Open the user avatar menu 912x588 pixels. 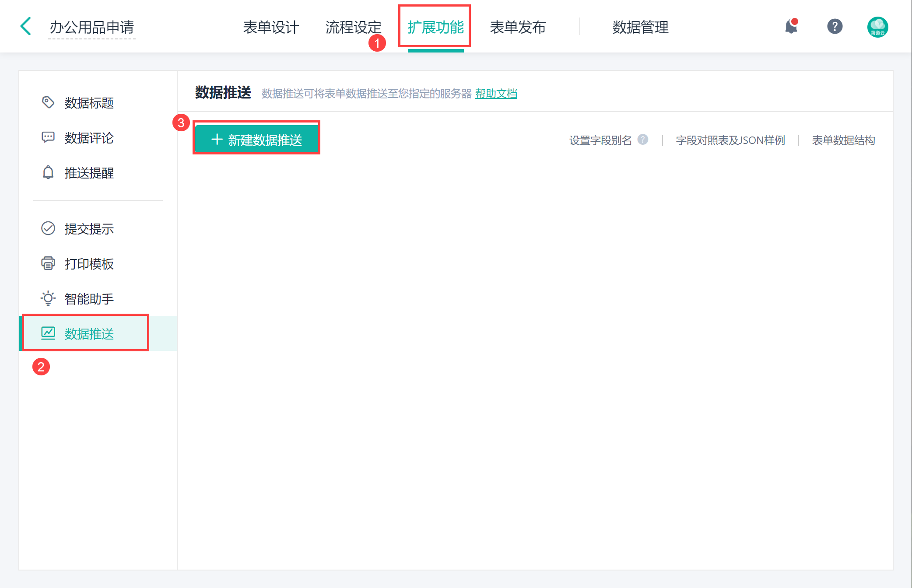[877, 27]
